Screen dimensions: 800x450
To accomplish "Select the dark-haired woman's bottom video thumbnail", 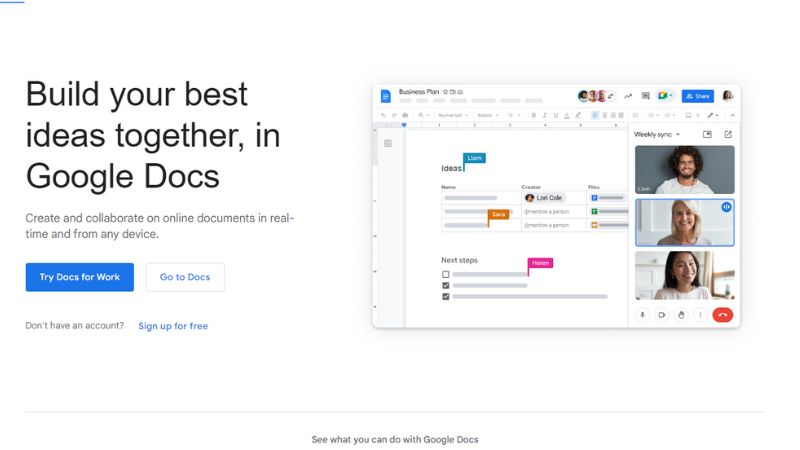I will point(685,276).
